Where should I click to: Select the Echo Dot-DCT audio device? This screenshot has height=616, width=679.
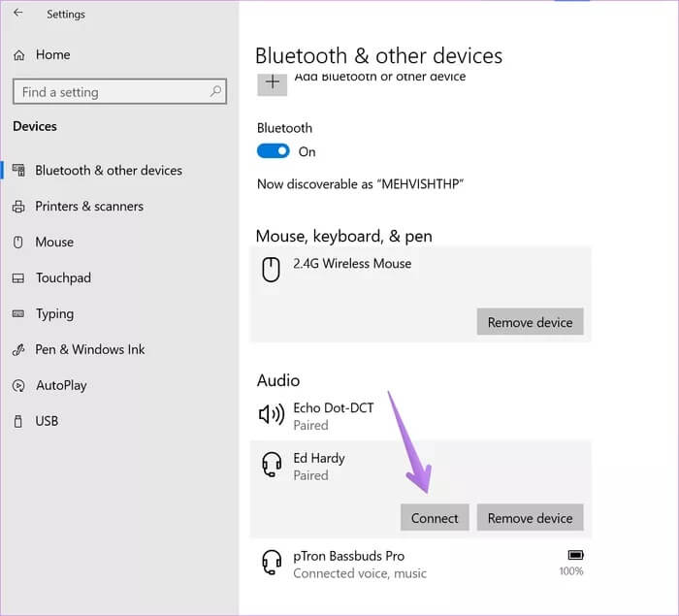tap(420, 416)
